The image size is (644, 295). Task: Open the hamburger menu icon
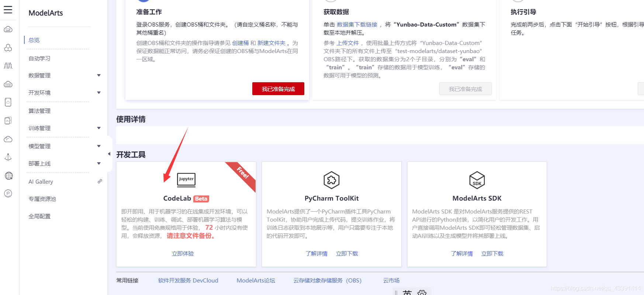point(8,10)
